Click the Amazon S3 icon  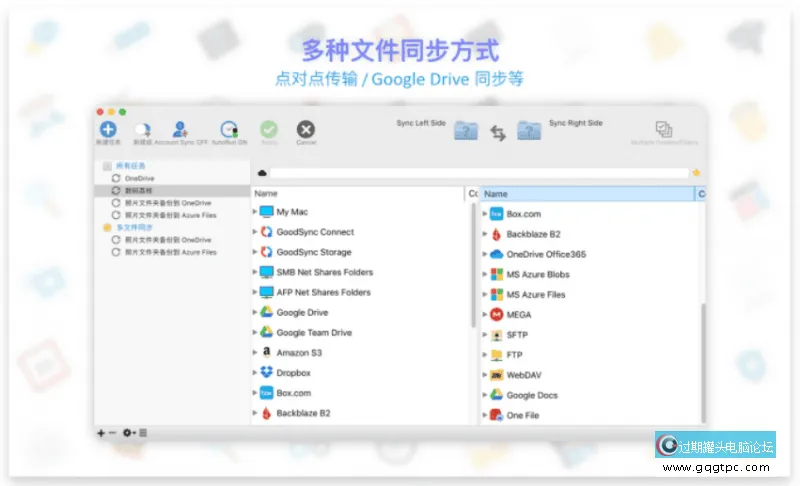266,352
